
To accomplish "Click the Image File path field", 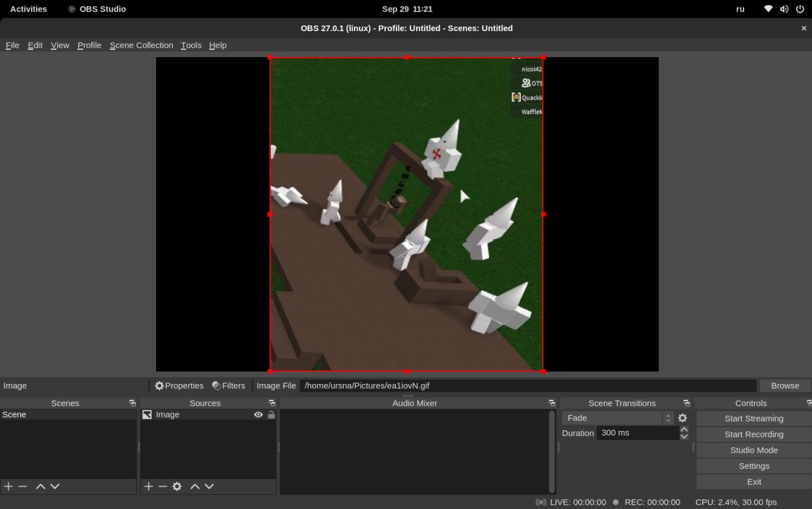I will pyautogui.click(x=528, y=385).
